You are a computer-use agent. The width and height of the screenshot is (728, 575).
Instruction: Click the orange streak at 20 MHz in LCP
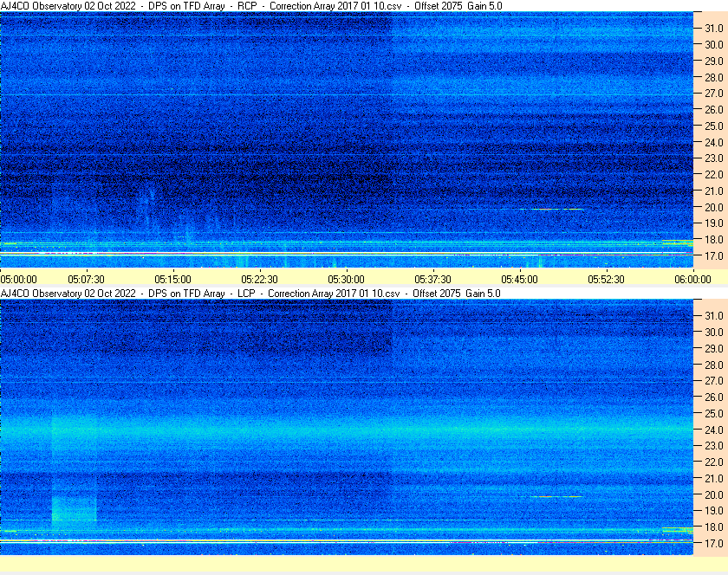(x=556, y=496)
